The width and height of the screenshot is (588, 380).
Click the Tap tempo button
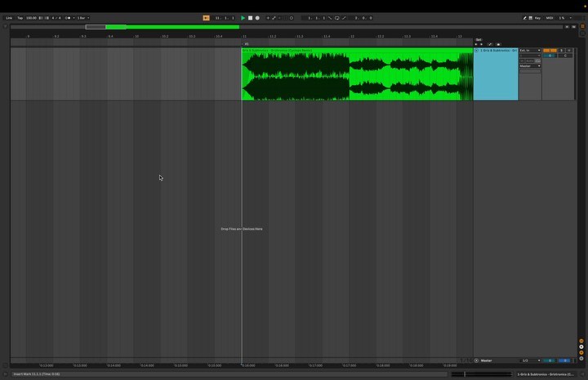20,18
